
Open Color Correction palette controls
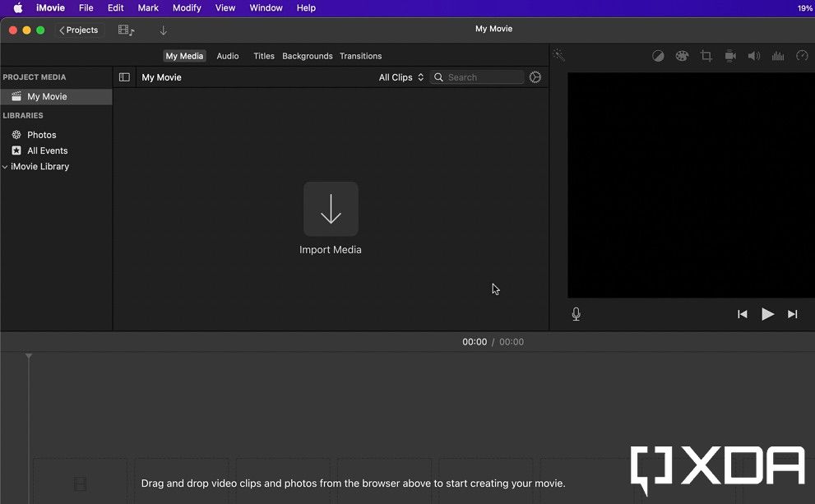pos(682,55)
